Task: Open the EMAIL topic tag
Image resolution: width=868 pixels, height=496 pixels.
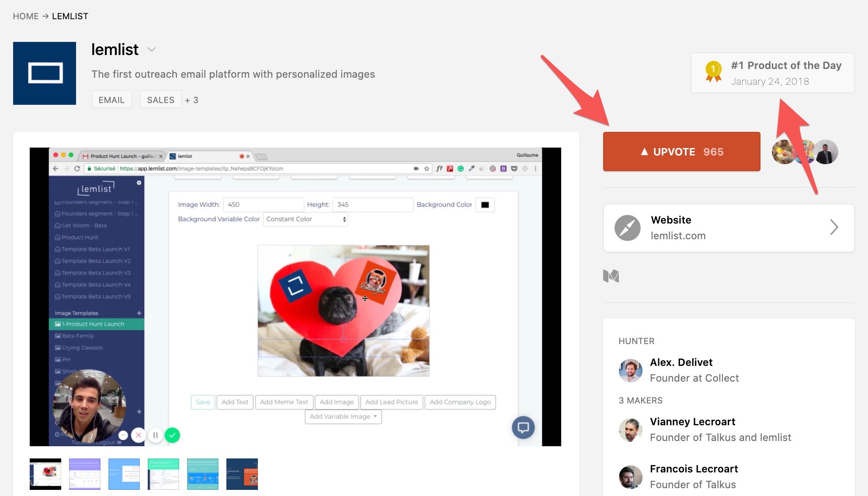Action: [111, 100]
